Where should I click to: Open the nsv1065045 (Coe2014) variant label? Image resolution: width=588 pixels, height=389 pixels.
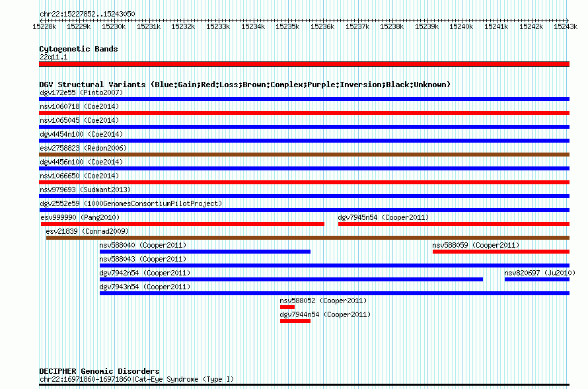click(79, 121)
